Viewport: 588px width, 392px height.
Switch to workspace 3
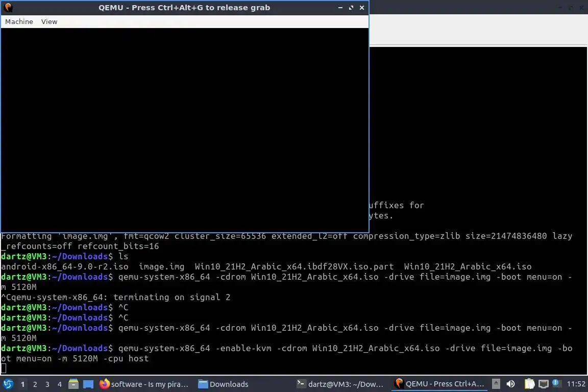point(47,384)
